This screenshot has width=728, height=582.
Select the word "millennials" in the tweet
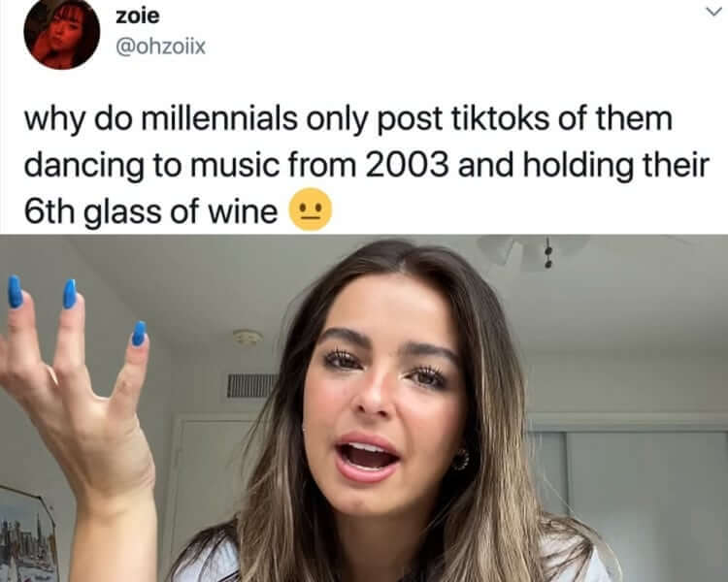coord(218,118)
